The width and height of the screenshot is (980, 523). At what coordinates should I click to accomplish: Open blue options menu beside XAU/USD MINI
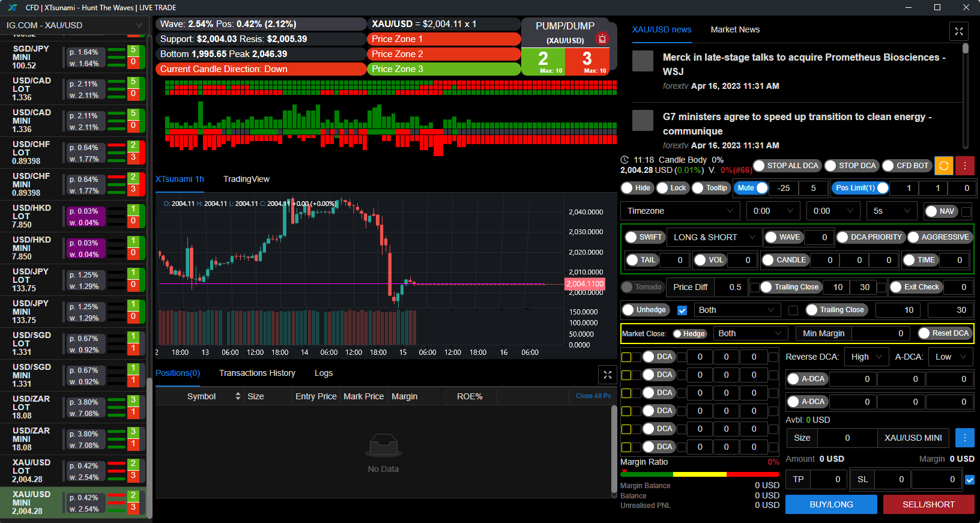pos(964,438)
